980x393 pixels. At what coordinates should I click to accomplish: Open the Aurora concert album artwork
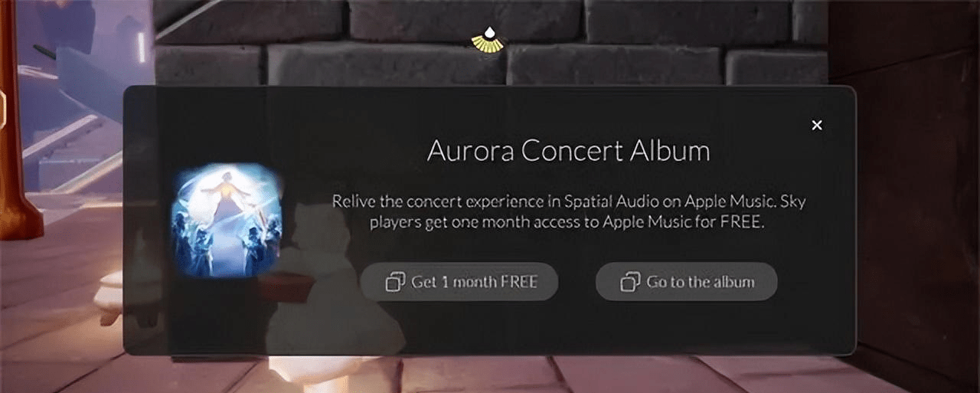226,220
